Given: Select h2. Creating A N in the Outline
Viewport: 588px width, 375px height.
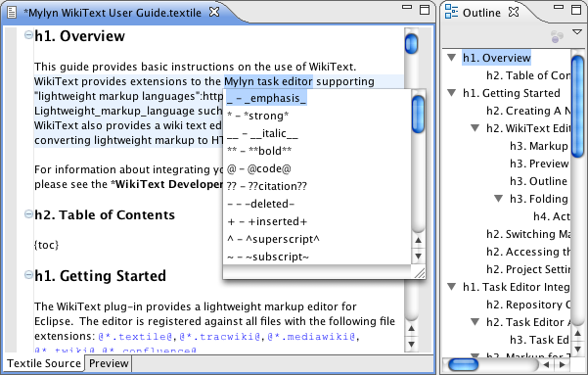Looking at the screenshot, I should [528, 111].
